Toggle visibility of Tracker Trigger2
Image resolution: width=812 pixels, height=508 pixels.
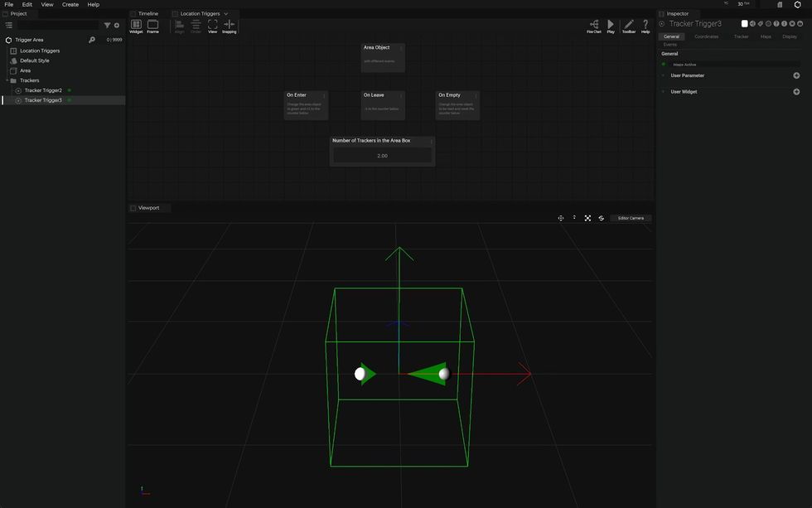(x=70, y=90)
